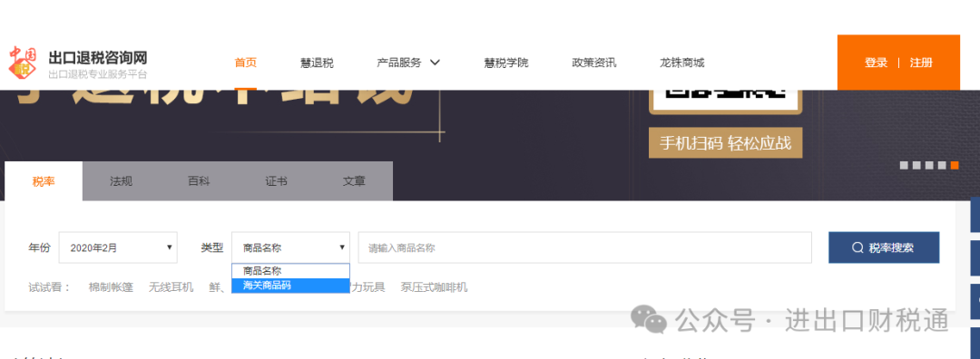Screen dimensions: 980x359
Task: Click the 注册 link
Action: tap(921, 63)
